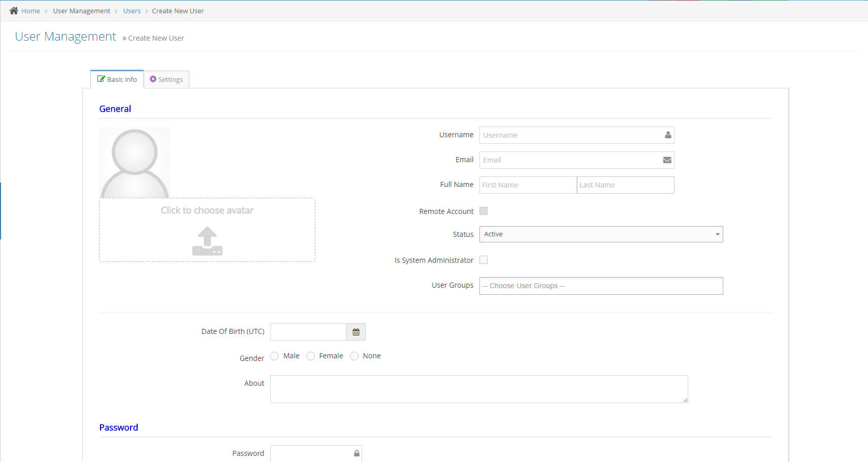Click the Home icon in breadcrumb
868x462 pixels.
pyautogui.click(x=14, y=11)
